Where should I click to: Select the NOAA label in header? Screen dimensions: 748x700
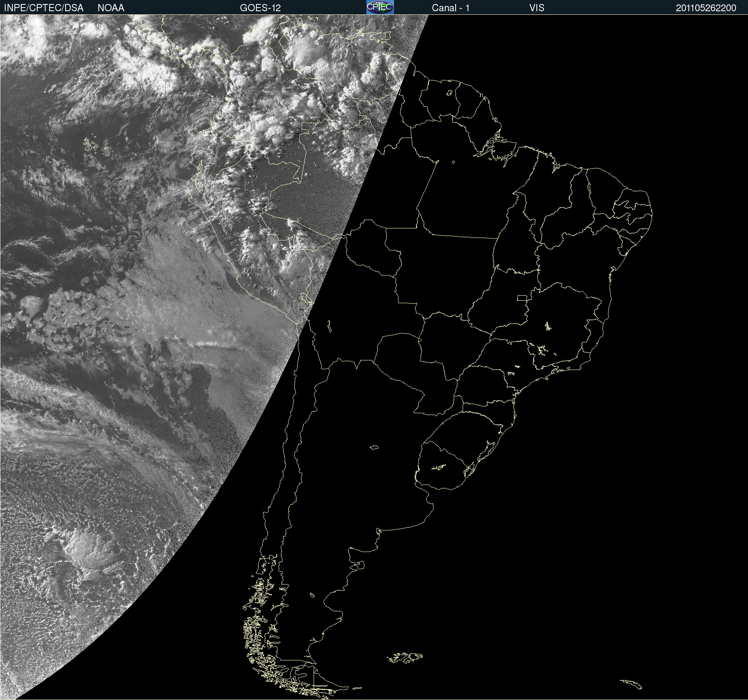click(111, 8)
